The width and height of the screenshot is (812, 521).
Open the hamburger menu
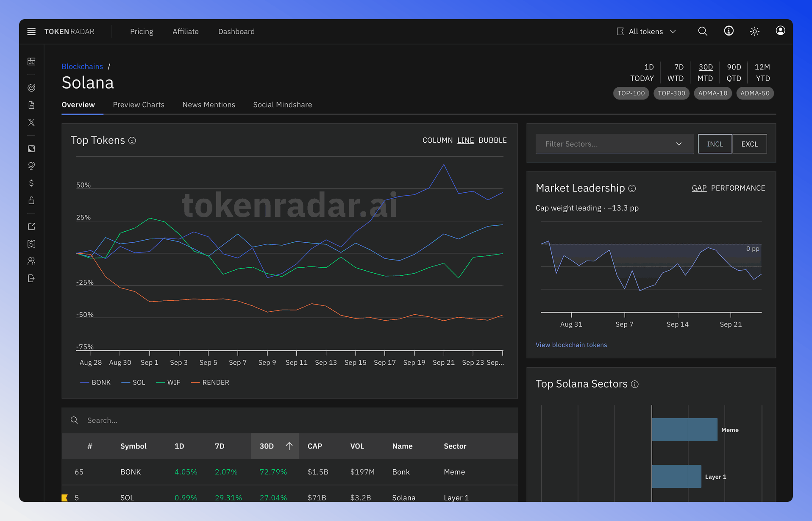31,31
